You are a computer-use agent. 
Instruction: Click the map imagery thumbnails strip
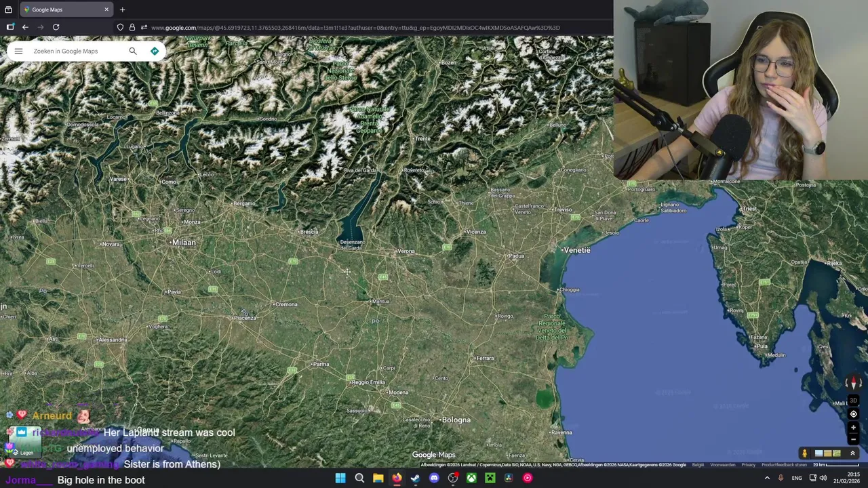[828, 453]
